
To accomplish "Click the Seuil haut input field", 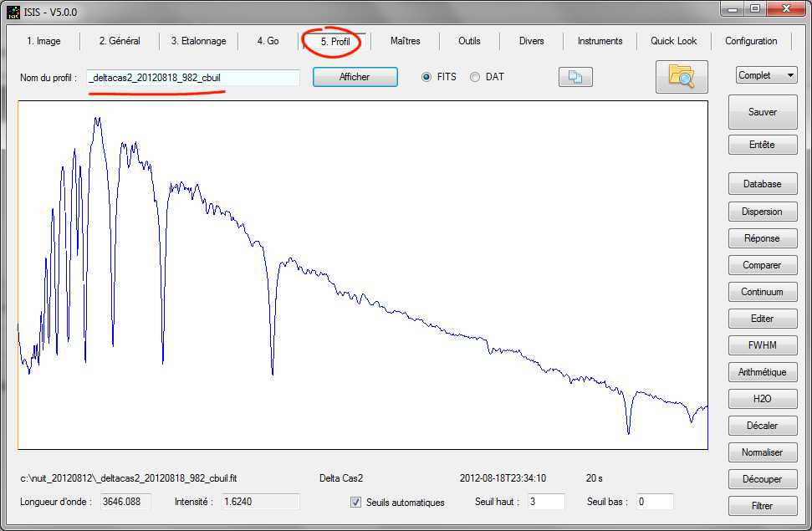I will tap(546, 502).
